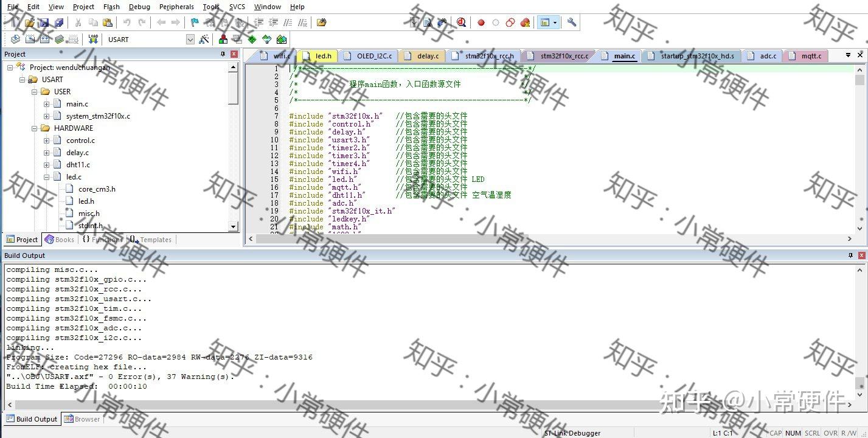Click the Disable all breakpoints icon
This screenshot has width=868, height=438.
pyautogui.click(x=510, y=23)
